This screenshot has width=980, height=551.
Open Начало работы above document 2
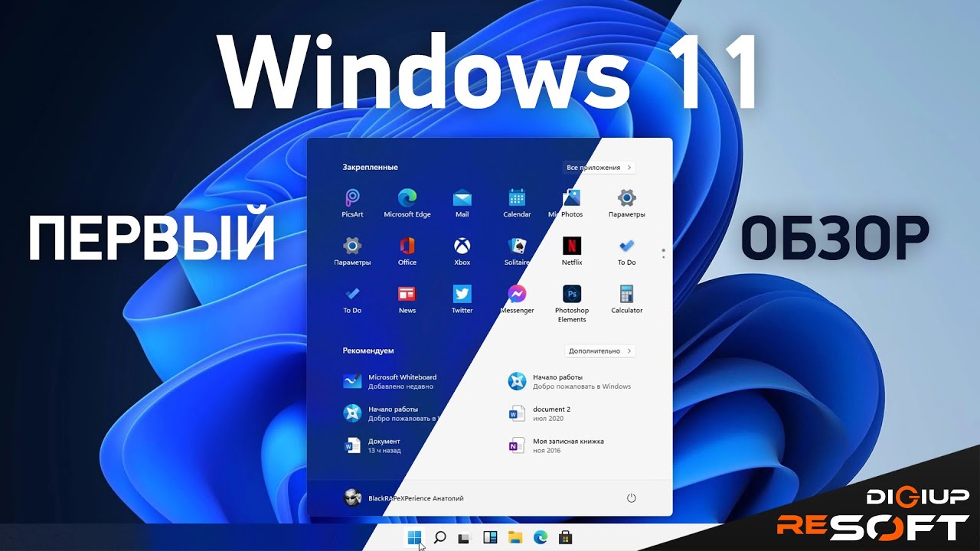tap(570, 381)
